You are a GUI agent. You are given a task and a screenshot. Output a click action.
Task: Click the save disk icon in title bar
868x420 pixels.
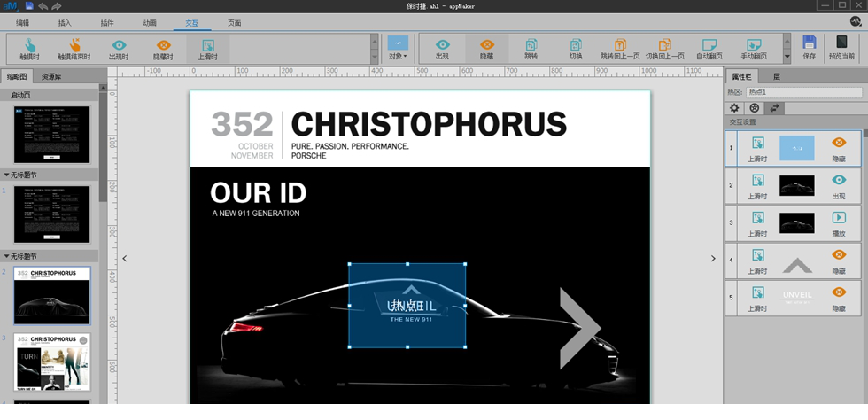click(x=29, y=6)
